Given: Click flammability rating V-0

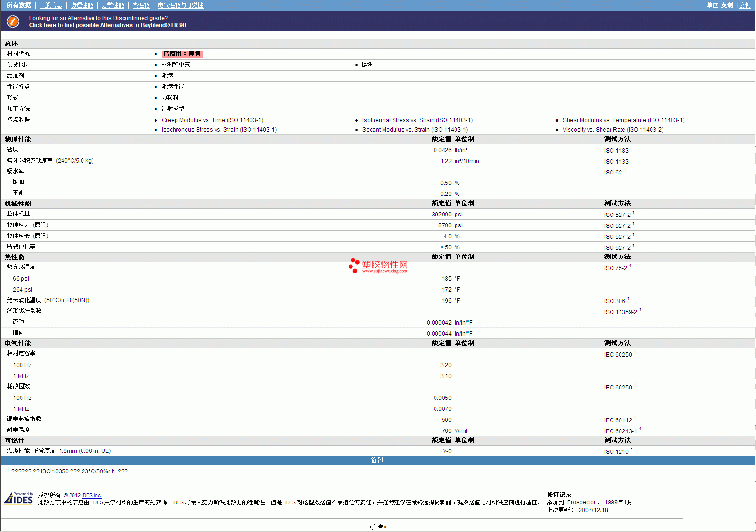Looking at the screenshot, I should [447, 451].
